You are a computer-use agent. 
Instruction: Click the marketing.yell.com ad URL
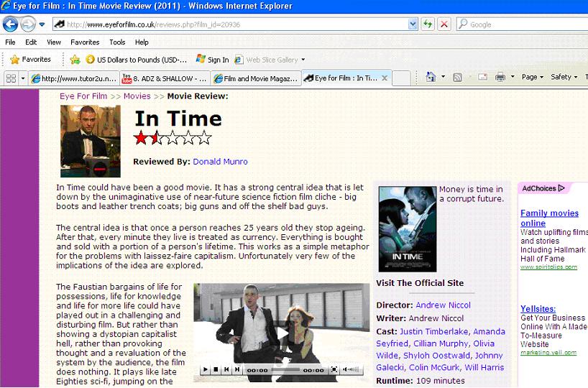[548, 352]
